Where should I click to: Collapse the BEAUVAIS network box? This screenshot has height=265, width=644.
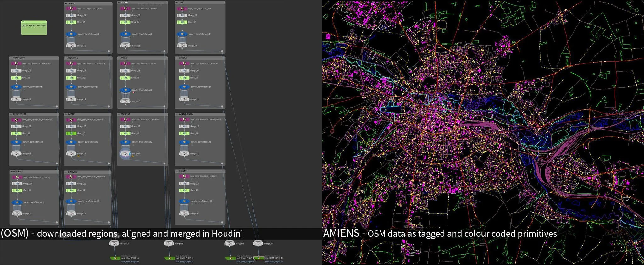tap(66, 172)
